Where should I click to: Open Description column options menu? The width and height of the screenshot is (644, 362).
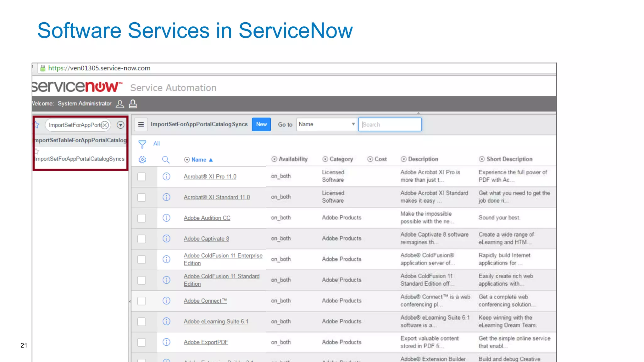[403, 159]
